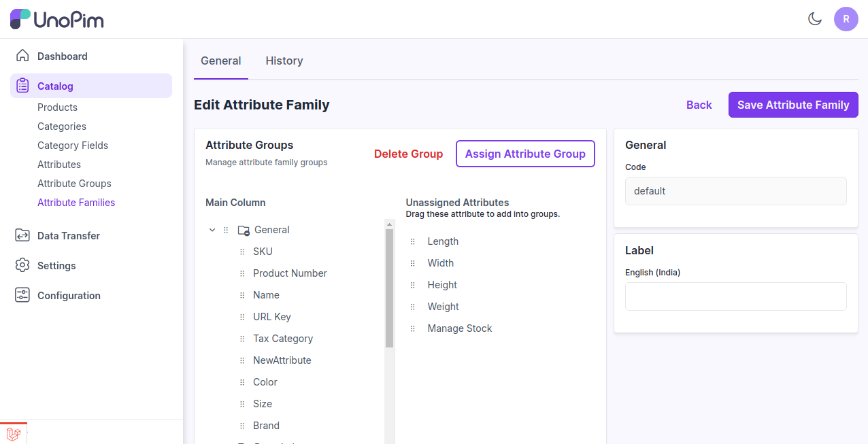Click the Laravel debugbar icon

click(x=13, y=434)
